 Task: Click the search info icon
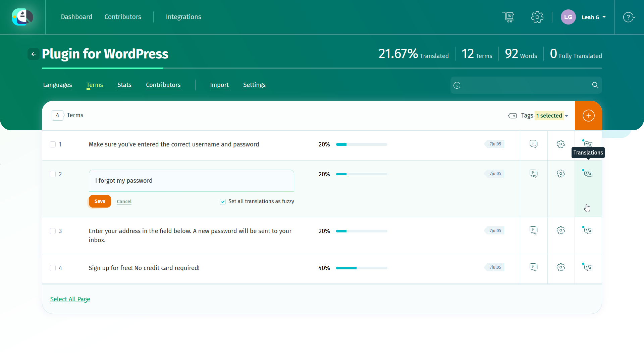coord(457,85)
